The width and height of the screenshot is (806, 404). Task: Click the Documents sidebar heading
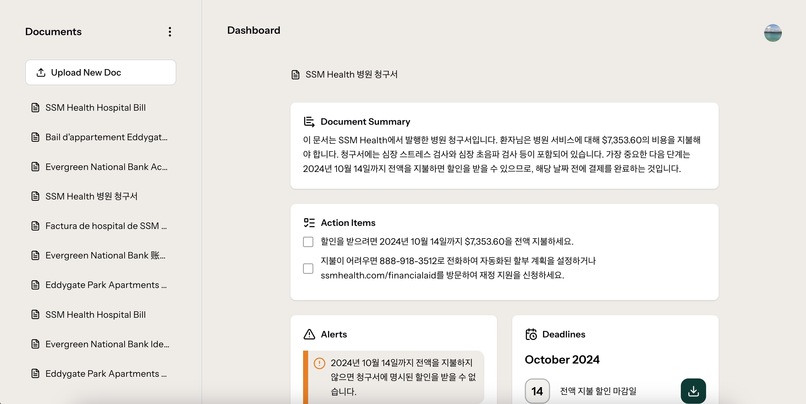53,32
